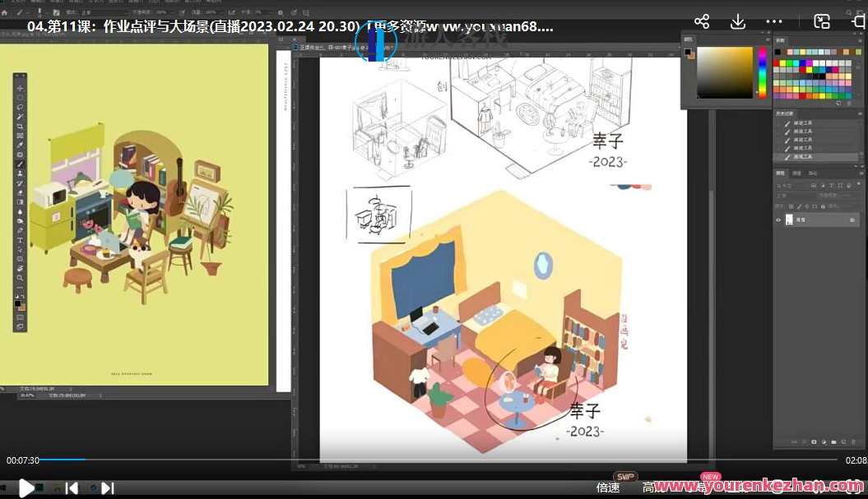Screen dimensions: 868x499
Task: Open the share icon in the video title bar
Action: click(x=700, y=21)
